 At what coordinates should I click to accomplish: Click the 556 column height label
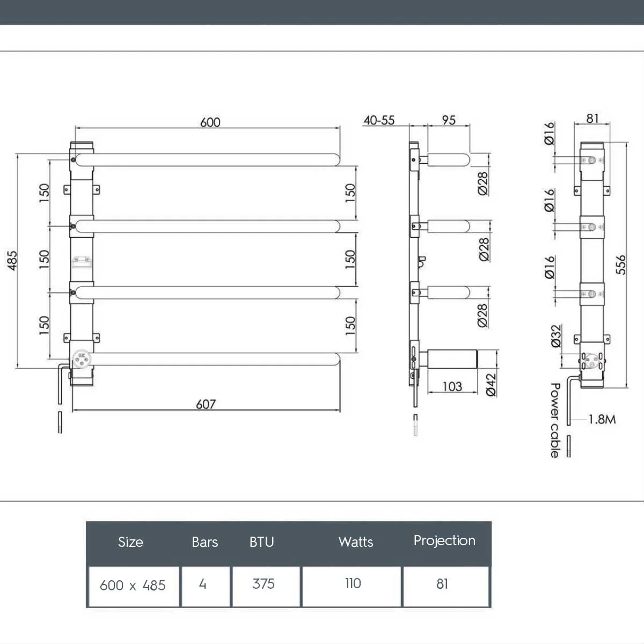pyautogui.click(x=621, y=265)
